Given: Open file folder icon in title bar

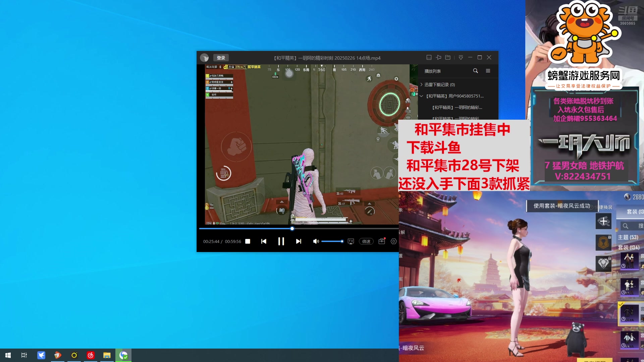Looking at the screenshot, I should (448, 58).
